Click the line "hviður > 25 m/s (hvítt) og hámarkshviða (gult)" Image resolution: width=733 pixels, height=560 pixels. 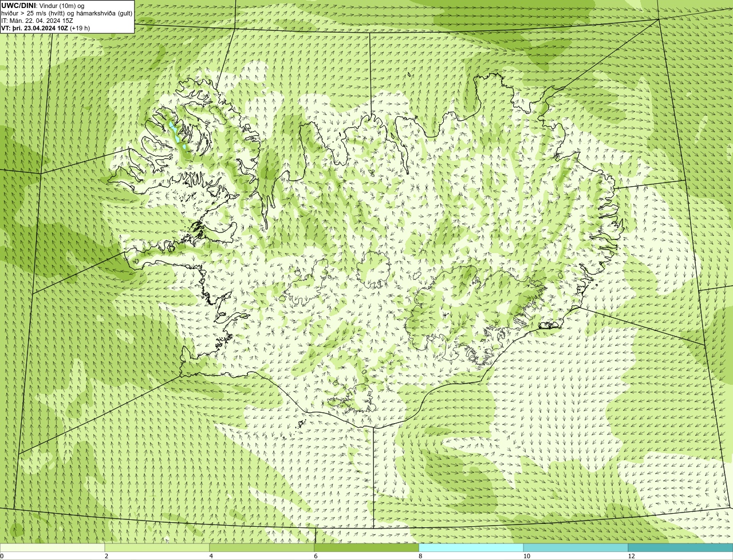[x=66, y=13]
